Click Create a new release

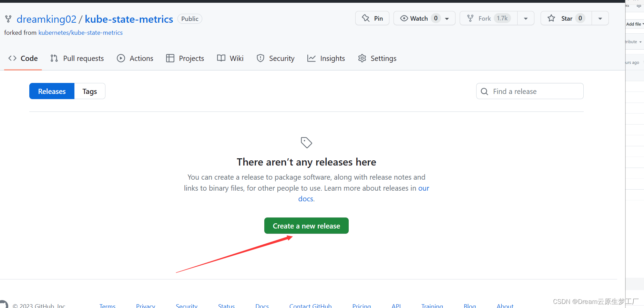306,226
